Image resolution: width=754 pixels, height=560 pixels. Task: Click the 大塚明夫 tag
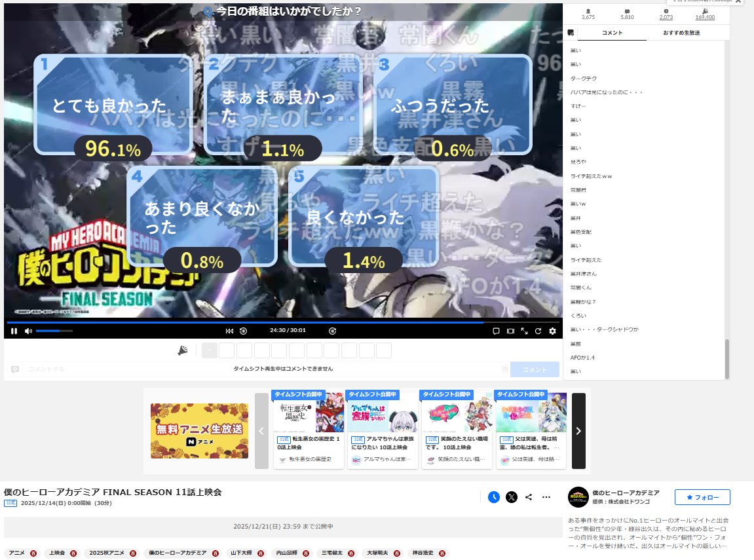(x=377, y=553)
